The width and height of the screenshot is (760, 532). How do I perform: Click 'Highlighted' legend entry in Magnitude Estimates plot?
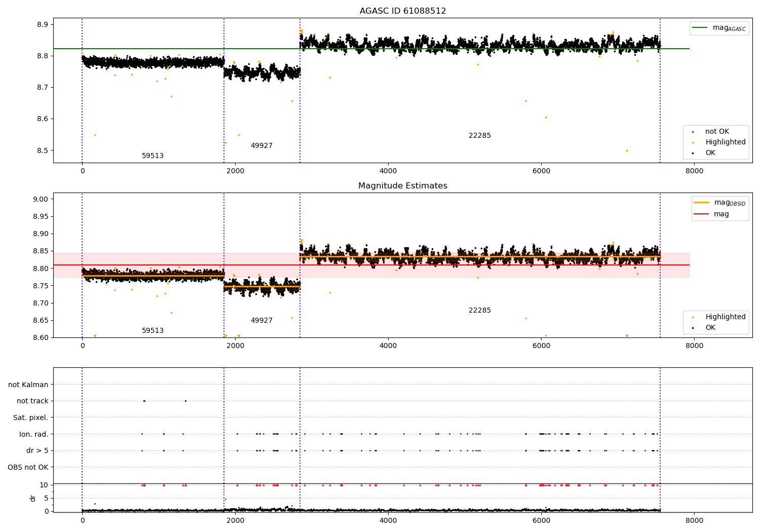pos(725,317)
